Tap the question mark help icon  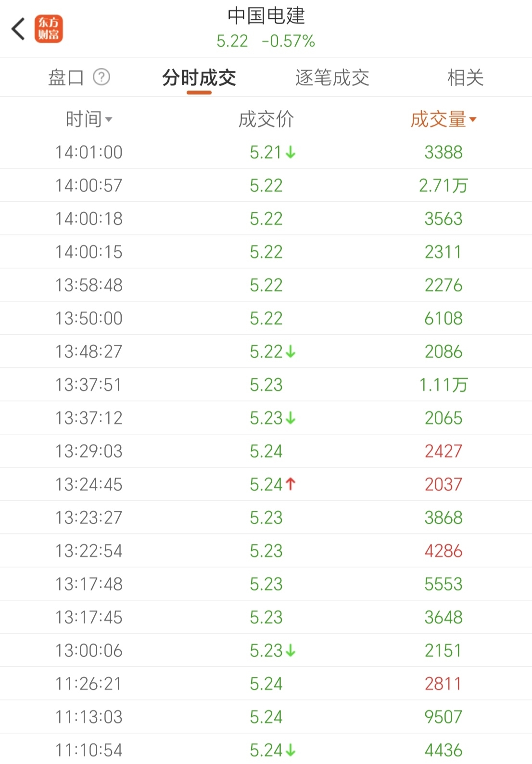click(x=101, y=77)
